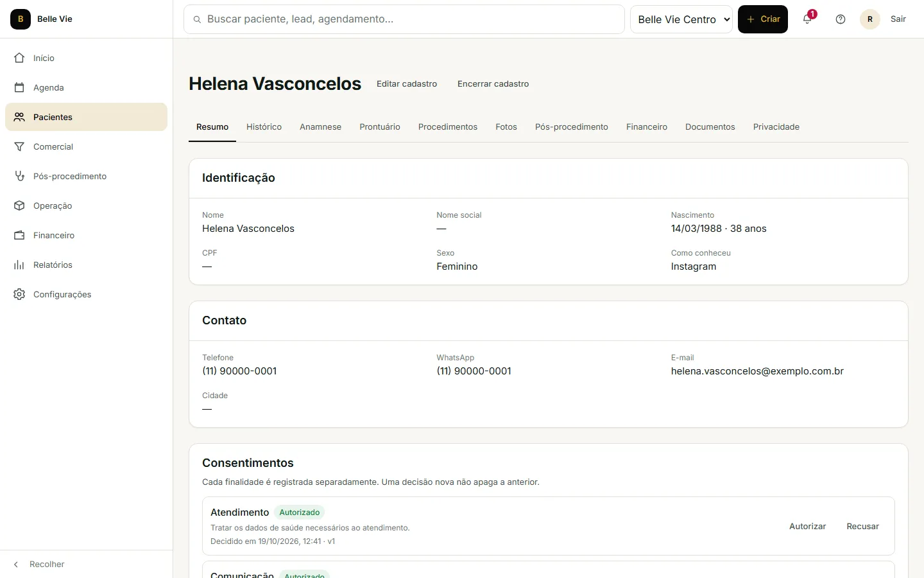Open the Configurações gear icon
924x578 pixels.
pos(19,294)
